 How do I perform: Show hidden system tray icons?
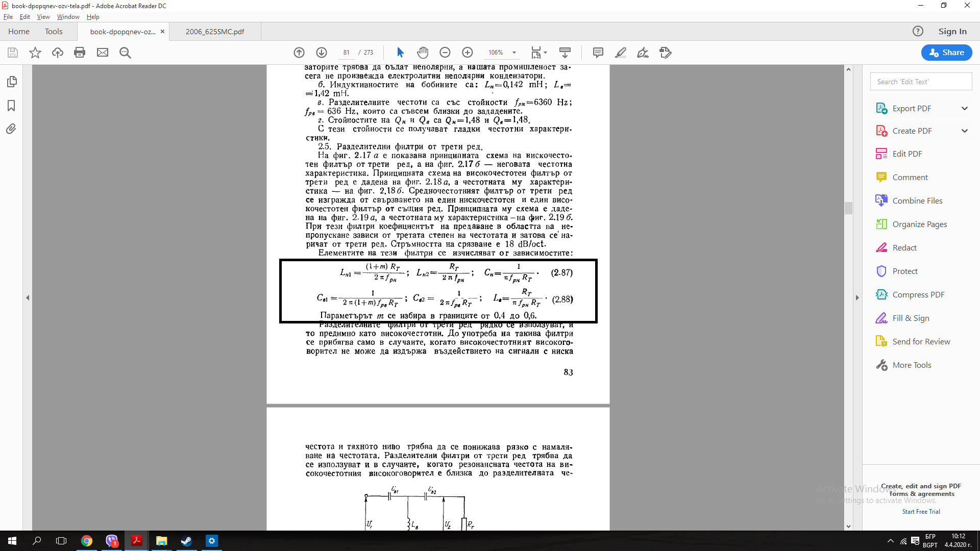click(891, 541)
